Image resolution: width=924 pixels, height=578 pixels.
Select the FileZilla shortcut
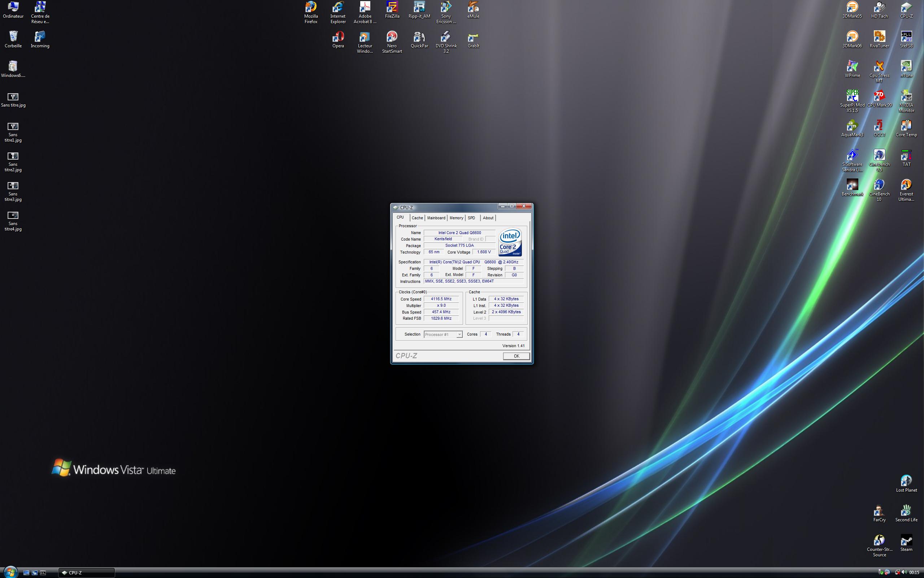pyautogui.click(x=392, y=10)
